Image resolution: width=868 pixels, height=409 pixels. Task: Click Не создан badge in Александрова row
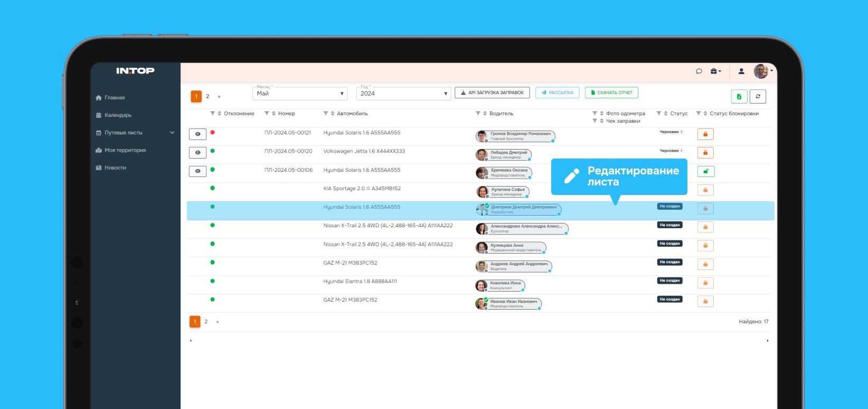[x=669, y=225]
